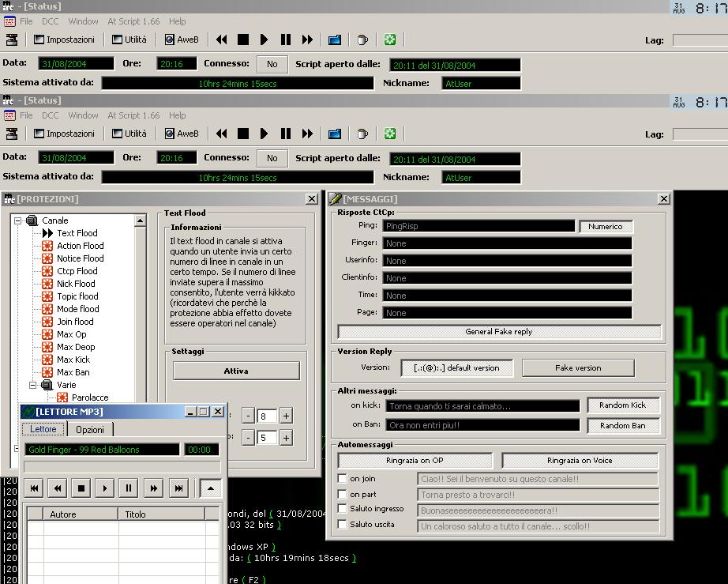Click the up-arrow playlist toggle in the MP3 player

210,488
